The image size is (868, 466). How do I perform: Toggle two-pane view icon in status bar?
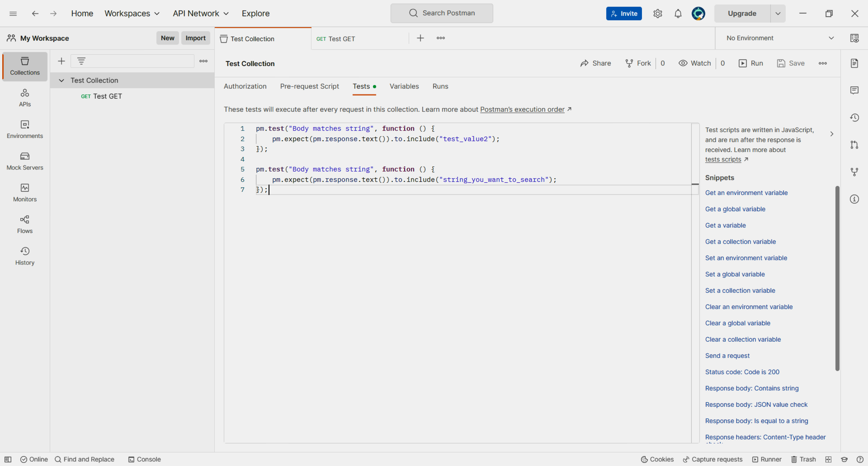tap(828, 459)
